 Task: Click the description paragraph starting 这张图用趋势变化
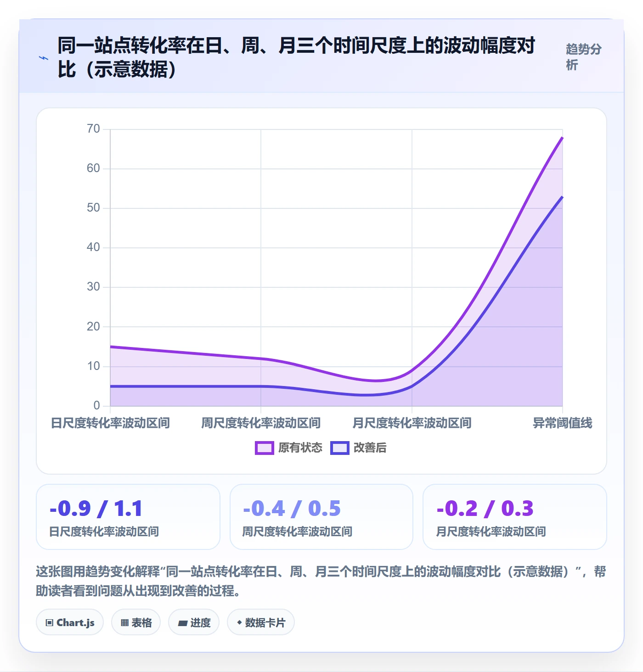321,581
